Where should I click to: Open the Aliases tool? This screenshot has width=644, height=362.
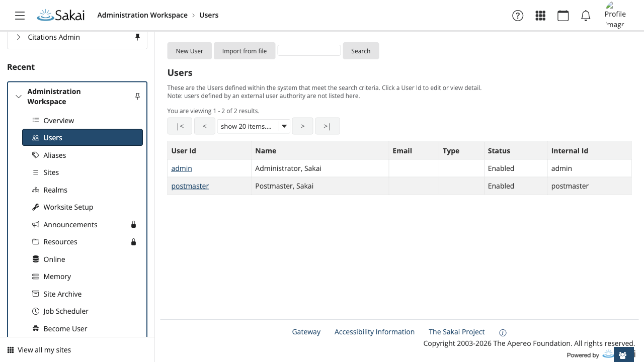coord(83,155)
